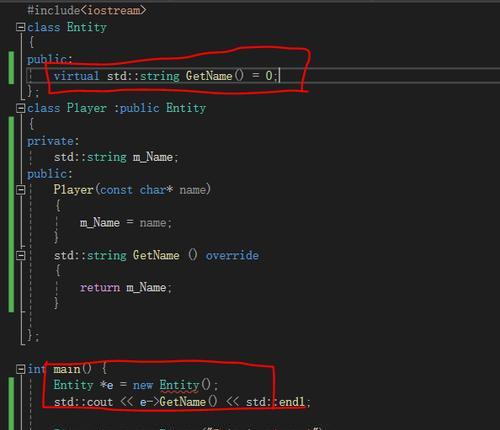Screen dimensions: 500x430
Task: Click std::endl in the cout statement
Action: click(x=275, y=402)
